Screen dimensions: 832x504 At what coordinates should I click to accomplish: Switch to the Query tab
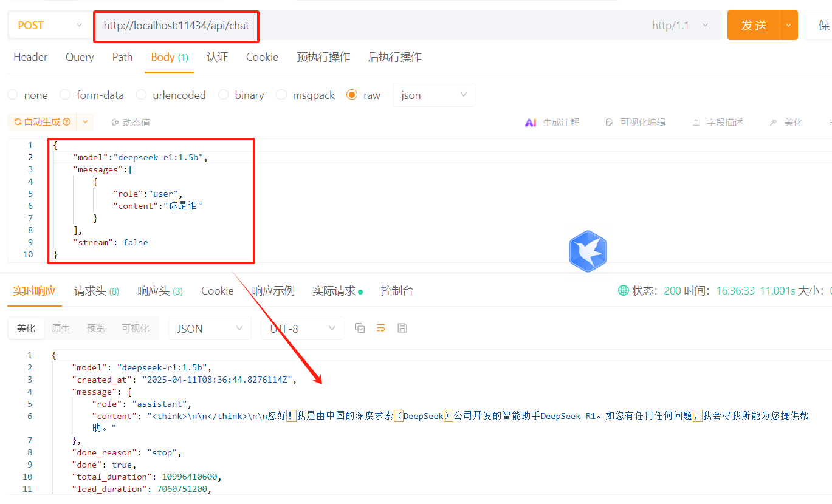pos(80,57)
